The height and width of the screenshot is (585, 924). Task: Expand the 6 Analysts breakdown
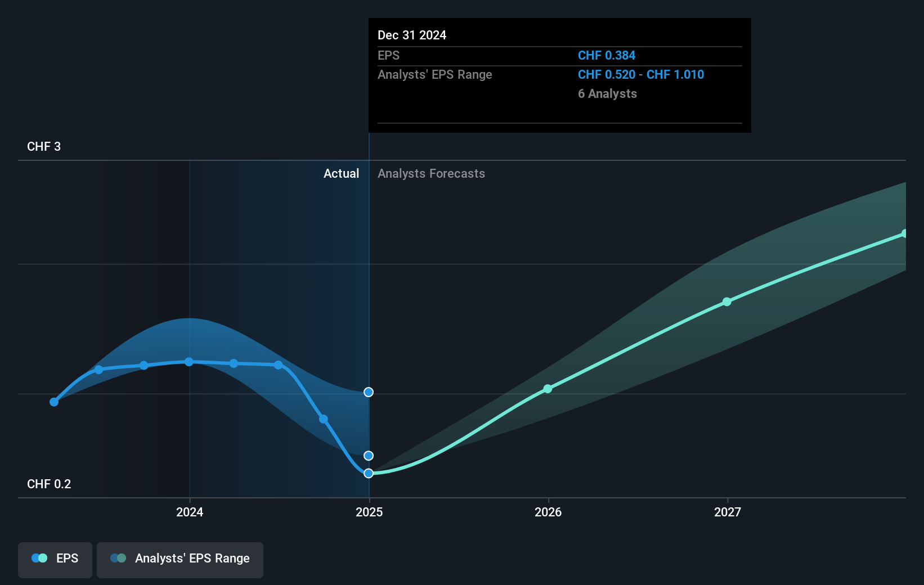607,94
